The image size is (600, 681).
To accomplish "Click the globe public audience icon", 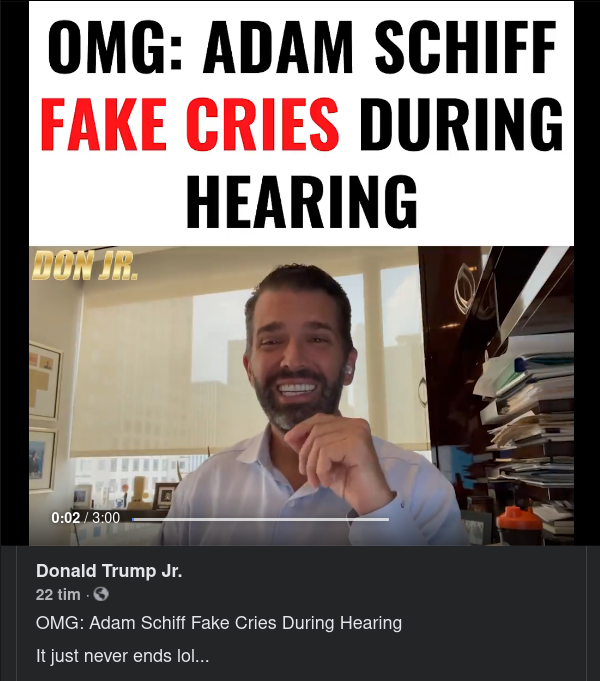I will [101, 594].
